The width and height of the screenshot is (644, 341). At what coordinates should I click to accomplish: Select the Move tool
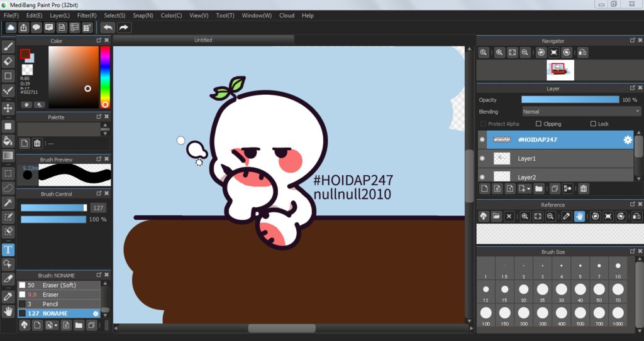click(8, 108)
